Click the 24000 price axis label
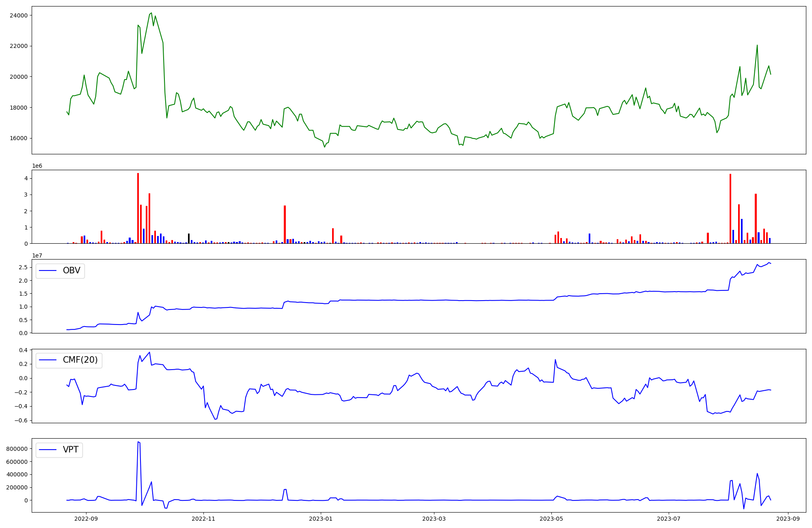 tap(19, 15)
